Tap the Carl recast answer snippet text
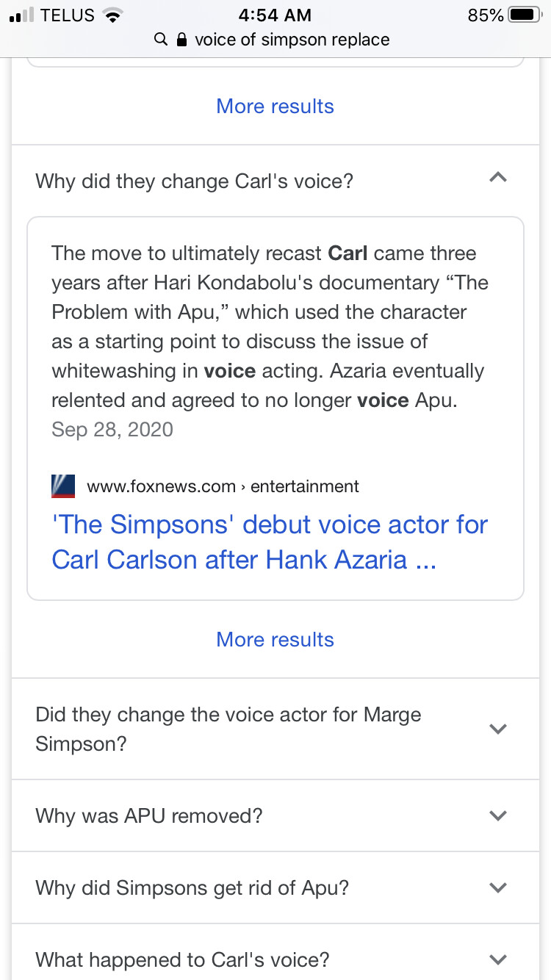The image size is (551, 980). [270, 327]
